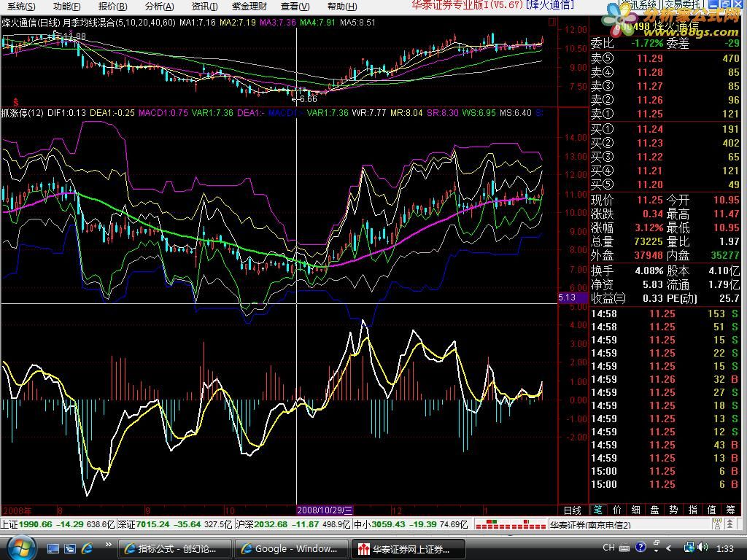Screen dimensions: 747x560
Task: Click the 沪深 index value 2032.68
Action: [271, 524]
